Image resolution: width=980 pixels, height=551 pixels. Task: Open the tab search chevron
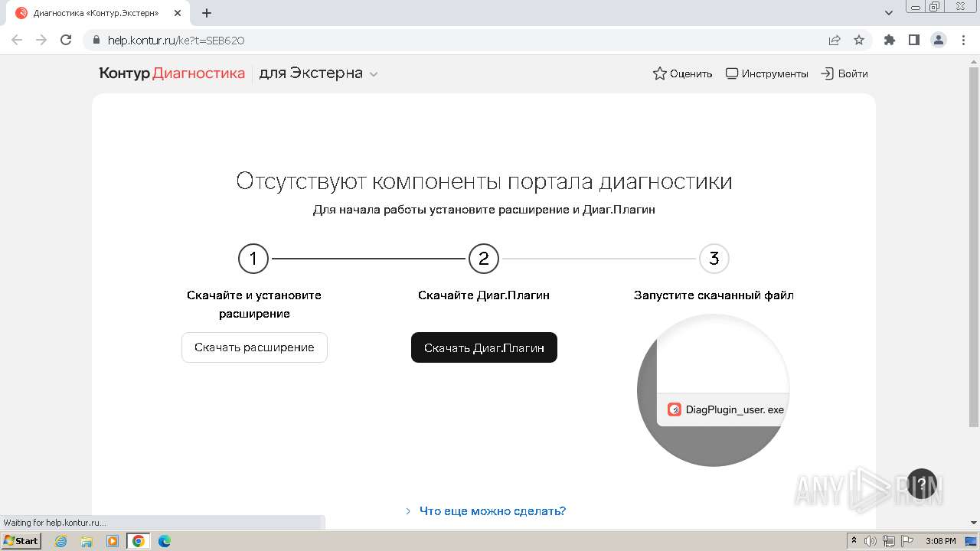tap(889, 13)
